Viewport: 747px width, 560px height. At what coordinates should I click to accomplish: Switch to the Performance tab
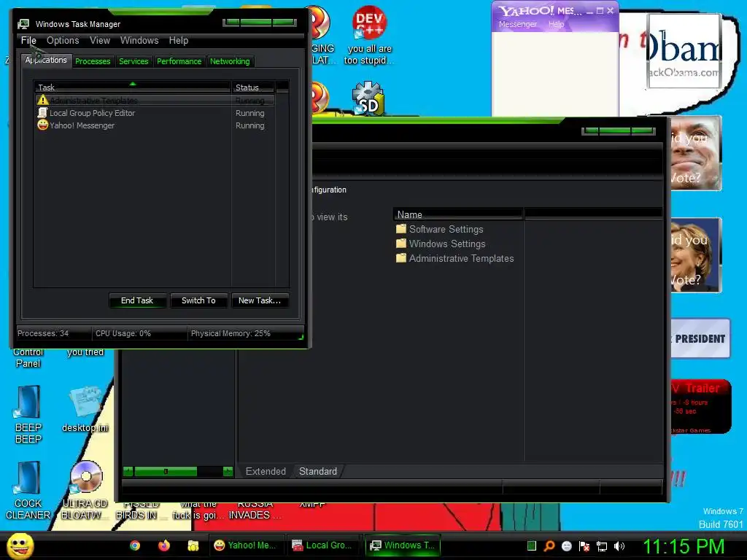[179, 61]
